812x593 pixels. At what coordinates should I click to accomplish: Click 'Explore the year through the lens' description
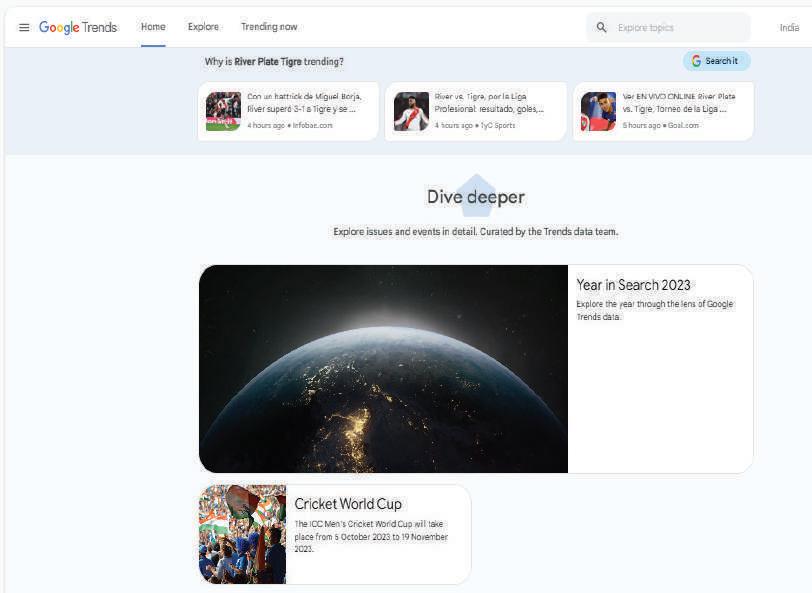[x=655, y=310]
